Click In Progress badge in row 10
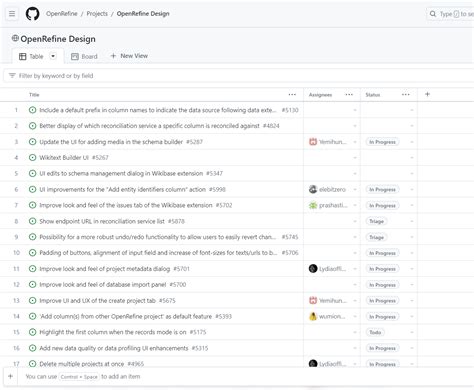474x390 pixels. point(382,253)
